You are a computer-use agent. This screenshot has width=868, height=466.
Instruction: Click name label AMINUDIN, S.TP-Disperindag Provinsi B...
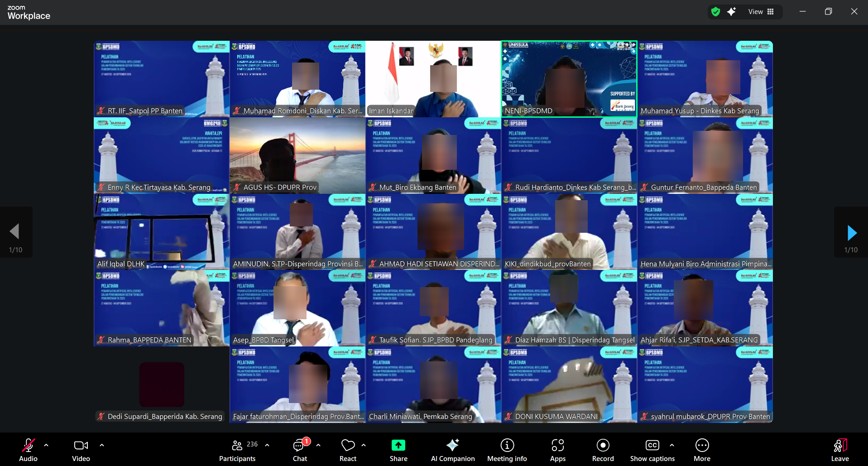point(298,264)
